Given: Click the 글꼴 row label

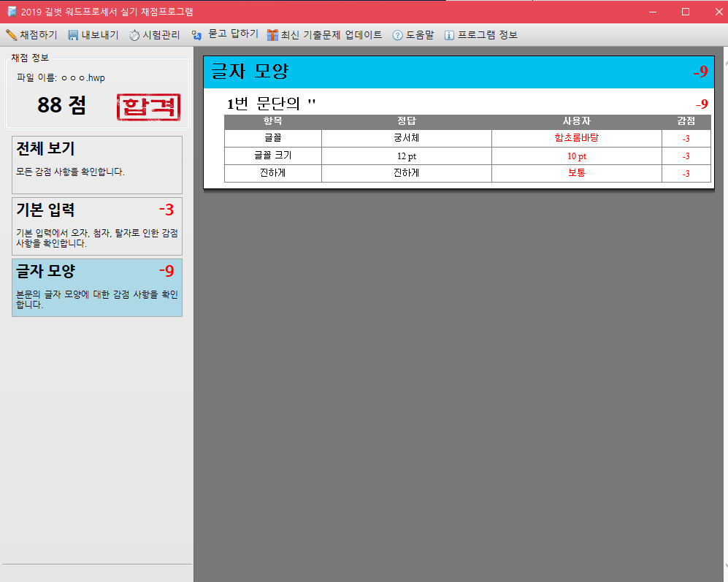Looking at the screenshot, I should tap(273, 138).
